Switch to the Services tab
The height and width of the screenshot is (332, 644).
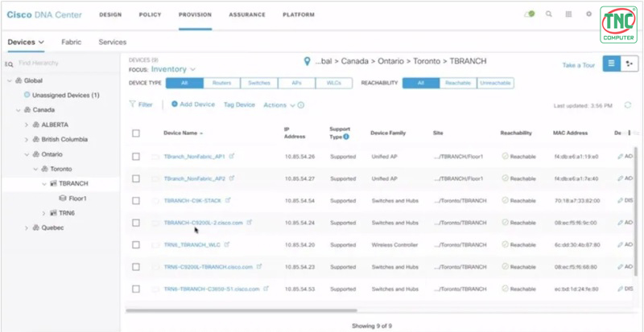pyautogui.click(x=113, y=42)
